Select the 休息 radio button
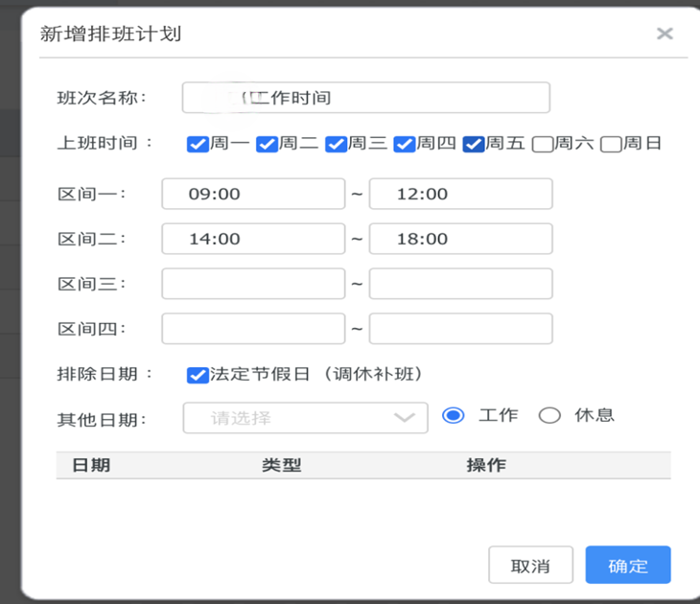 [549, 415]
